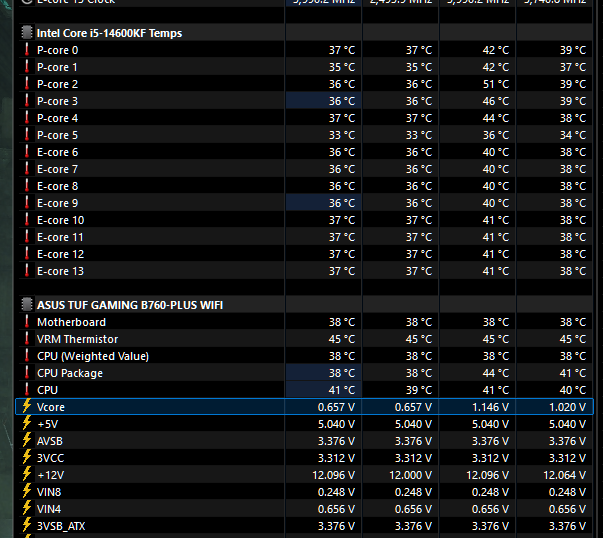This screenshot has width=603, height=538.
Task: Click the chip icon beside ASUS TUF GAMING B760-PLUS WIFI
Action: [27, 305]
